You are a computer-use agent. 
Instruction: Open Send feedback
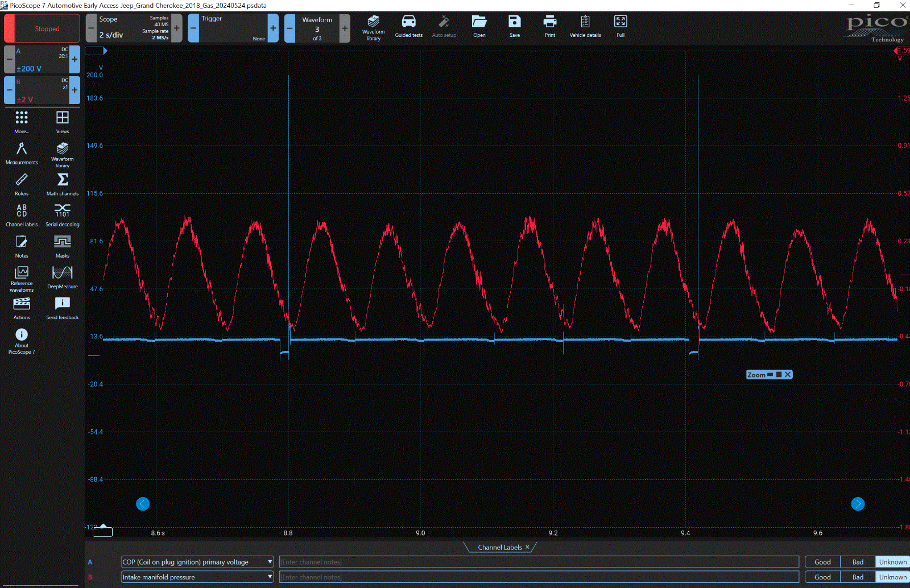pyautogui.click(x=63, y=308)
